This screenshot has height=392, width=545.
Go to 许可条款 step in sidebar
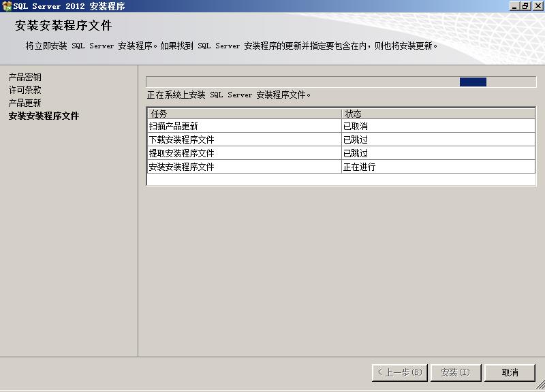click(25, 90)
